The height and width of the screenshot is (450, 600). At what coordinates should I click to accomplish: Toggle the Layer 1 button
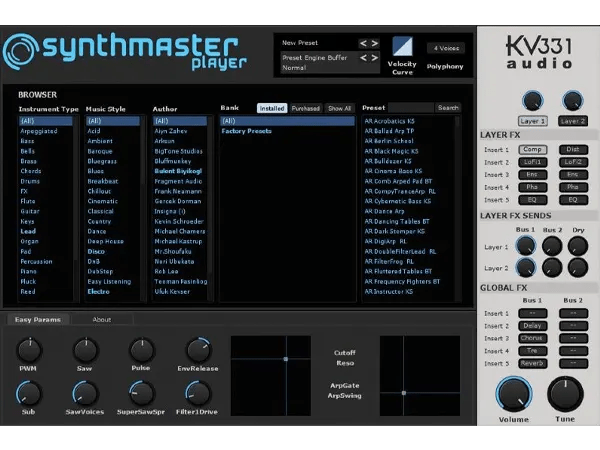[x=532, y=121]
